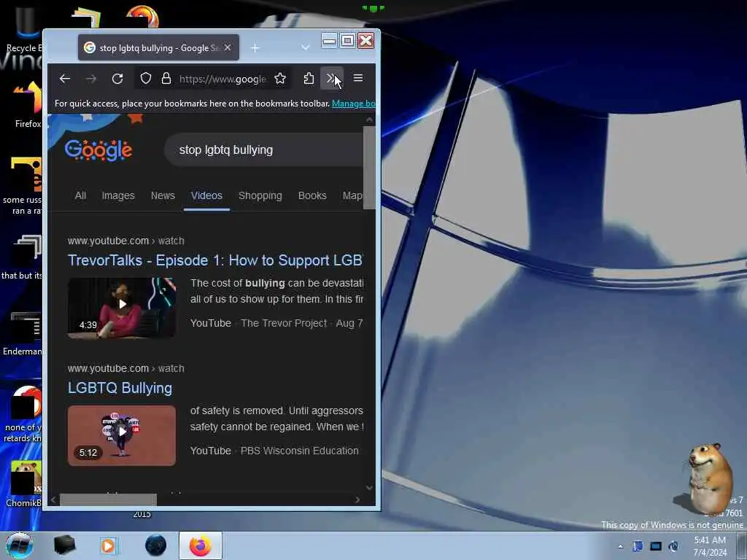
Task: Select the Firefox desktop shortcut
Action: 28,105
